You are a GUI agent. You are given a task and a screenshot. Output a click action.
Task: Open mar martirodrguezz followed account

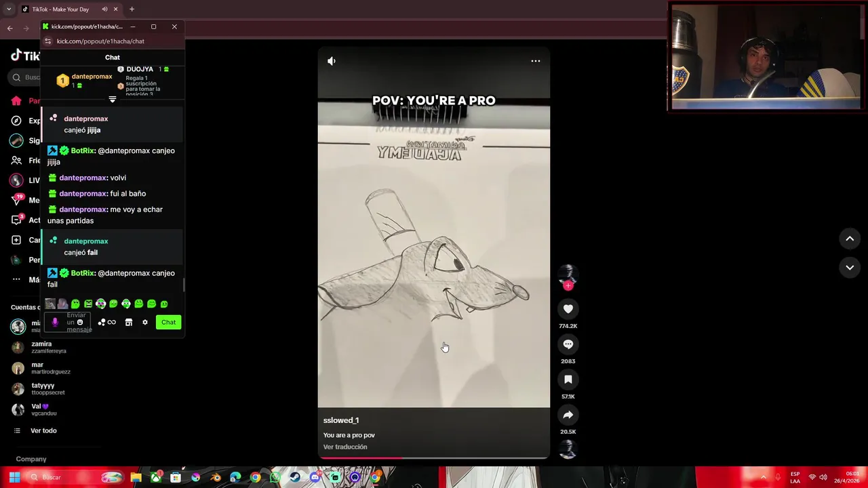point(41,368)
